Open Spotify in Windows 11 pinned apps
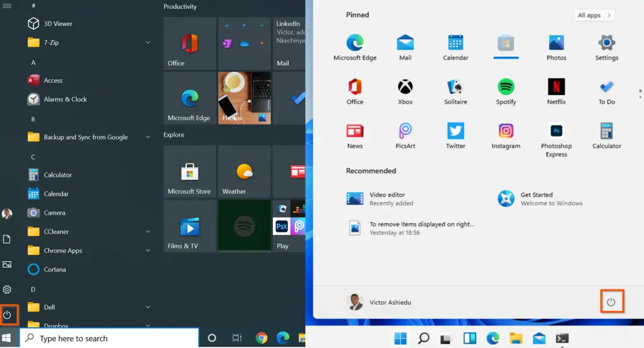The height and width of the screenshot is (348, 644). (x=506, y=92)
